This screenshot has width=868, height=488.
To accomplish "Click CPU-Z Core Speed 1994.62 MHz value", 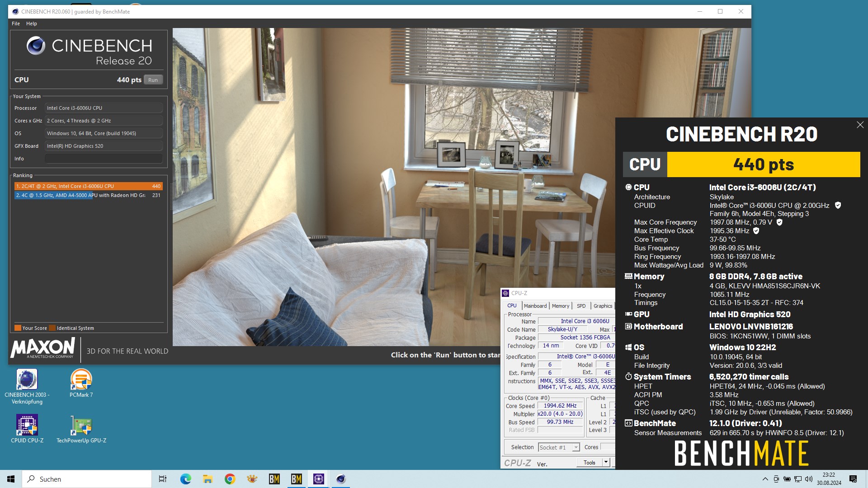I will [560, 406].
